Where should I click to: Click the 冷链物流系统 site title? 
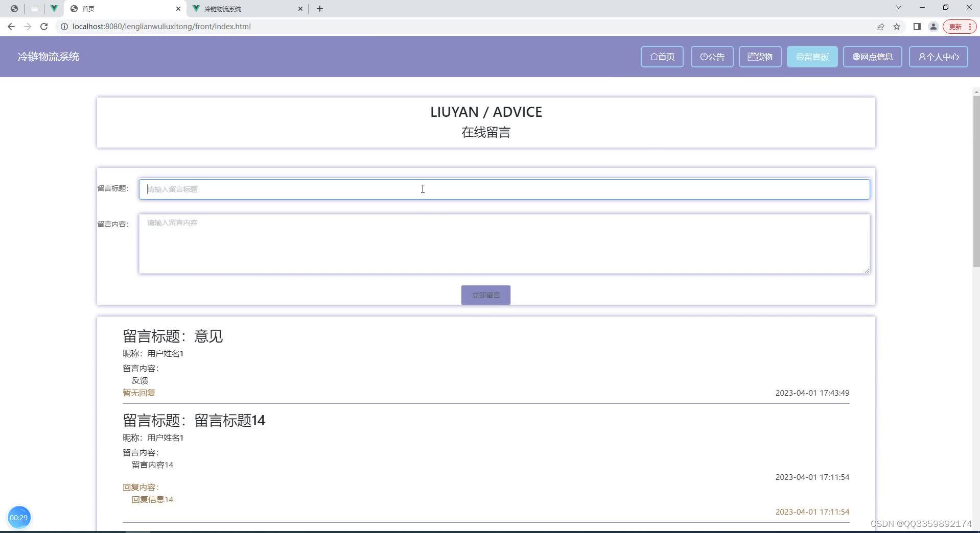(49, 57)
